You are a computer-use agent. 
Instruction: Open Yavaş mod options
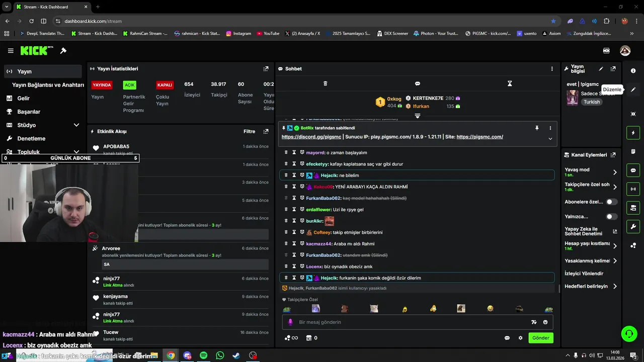pyautogui.click(x=591, y=172)
